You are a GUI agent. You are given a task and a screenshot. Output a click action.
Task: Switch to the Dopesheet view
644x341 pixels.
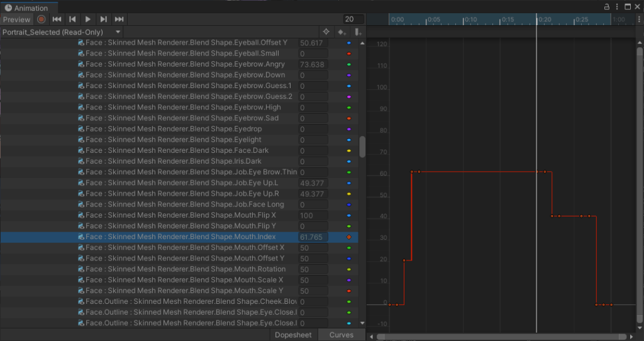(x=293, y=335)
